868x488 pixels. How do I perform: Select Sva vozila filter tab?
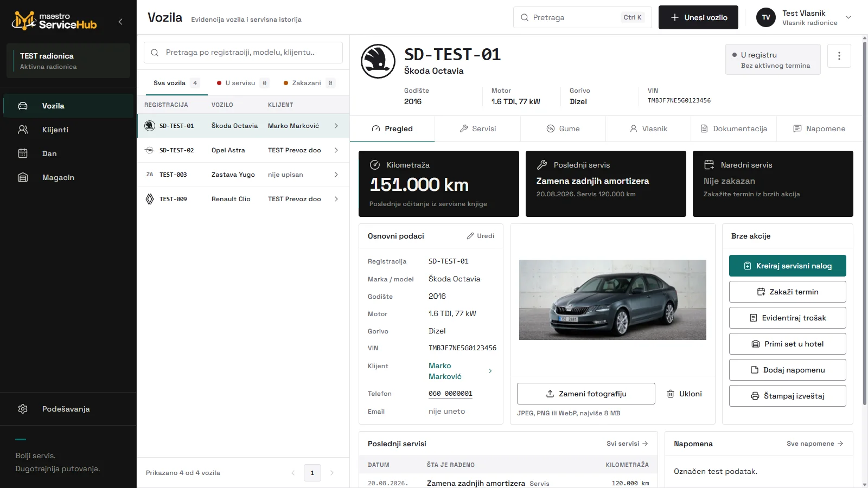coord(176,83)
